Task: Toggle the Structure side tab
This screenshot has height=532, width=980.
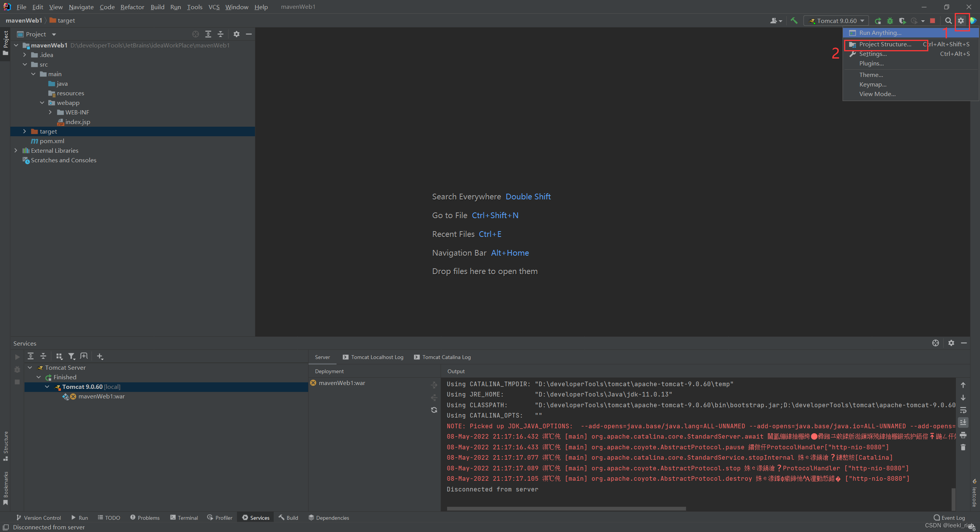Action: (x=5, y=446)
